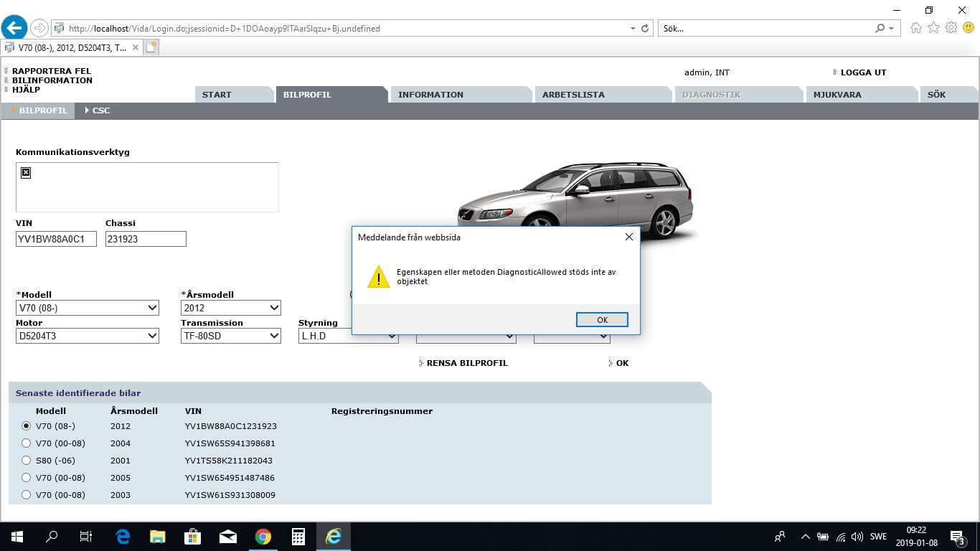
Task: Open favorites star icon
Action: pyautogui.click(x=933, y=28)
